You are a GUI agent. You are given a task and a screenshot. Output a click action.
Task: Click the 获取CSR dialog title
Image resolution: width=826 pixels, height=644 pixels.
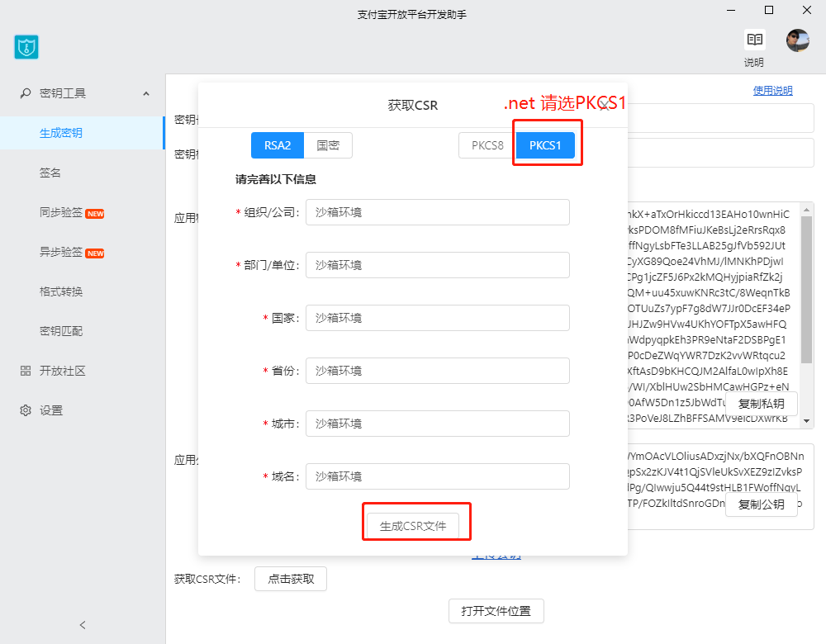tap(412, 106)
